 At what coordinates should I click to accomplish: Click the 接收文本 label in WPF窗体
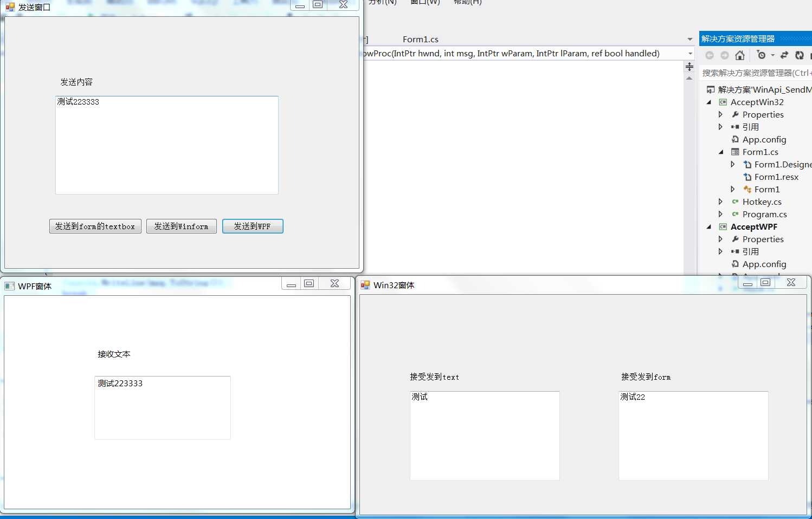(114, 354)
